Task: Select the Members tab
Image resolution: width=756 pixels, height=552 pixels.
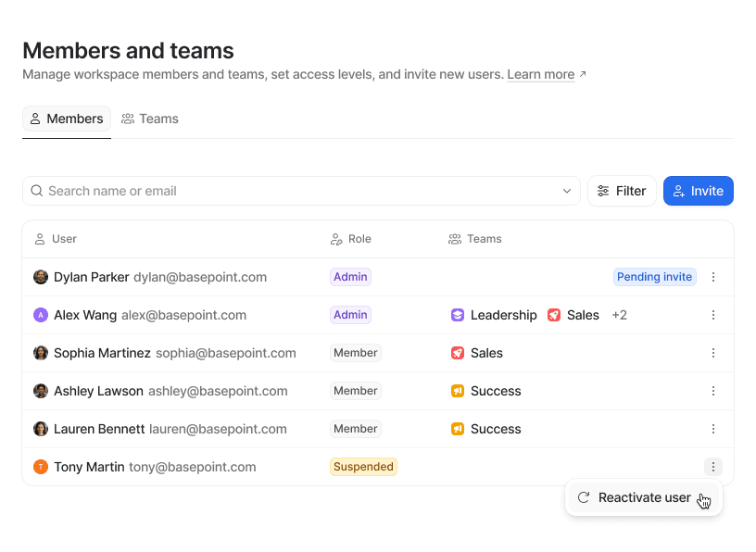Action: [67, 119]
